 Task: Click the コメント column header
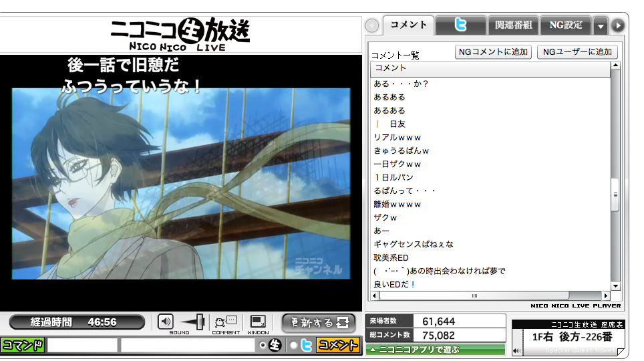pos(490,69)
